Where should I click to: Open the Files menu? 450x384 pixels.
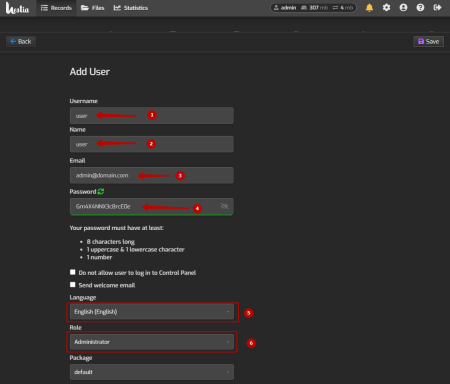click(x=93, y=8)
